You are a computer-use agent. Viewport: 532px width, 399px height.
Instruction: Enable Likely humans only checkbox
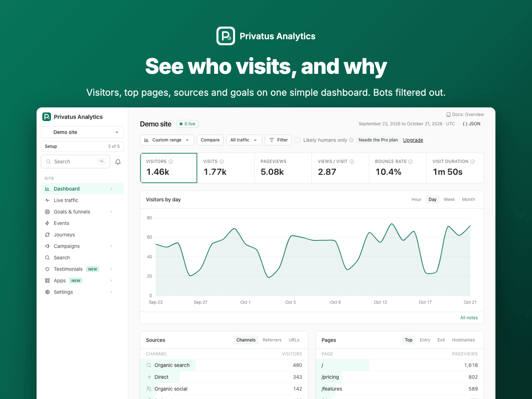pos(298,140)
